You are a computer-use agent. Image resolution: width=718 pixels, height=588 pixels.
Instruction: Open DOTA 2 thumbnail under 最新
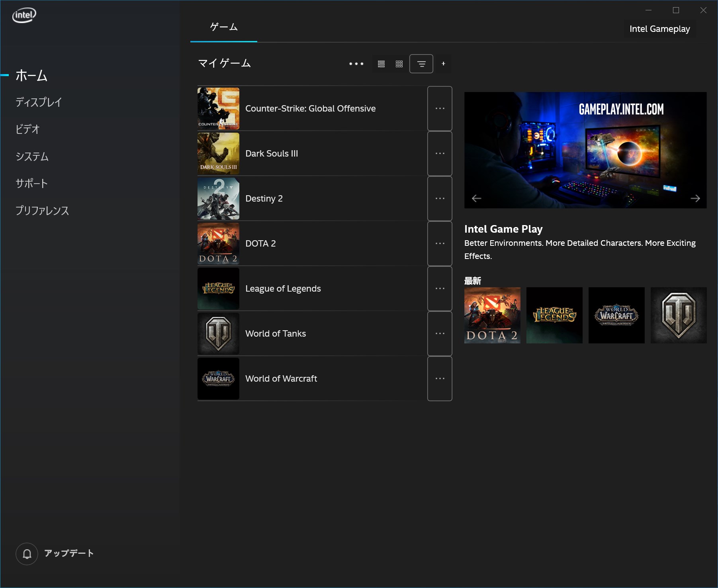click(x=492, y=315)
